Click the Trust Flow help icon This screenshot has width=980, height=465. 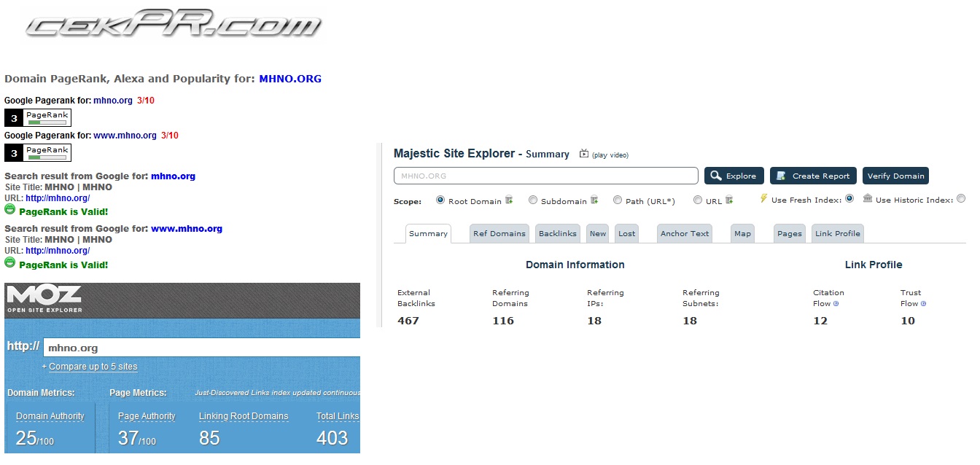point(923,304)
